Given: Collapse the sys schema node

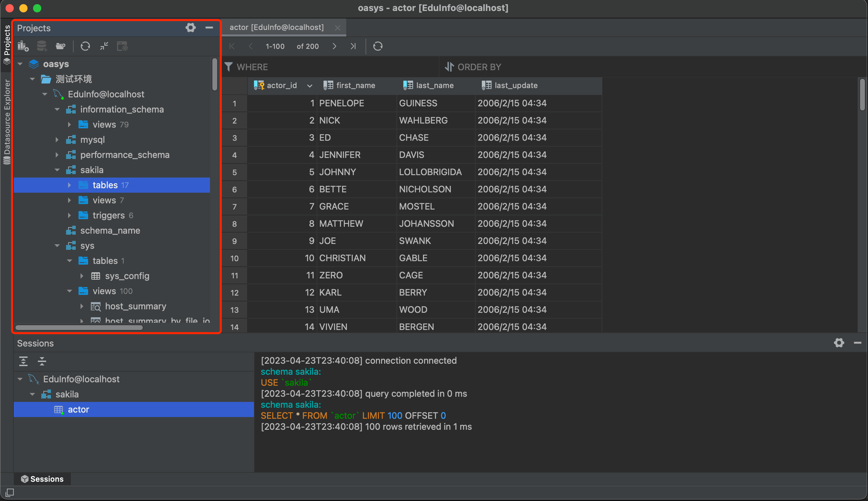Looking at the screenshot, I should pos(57,246).
